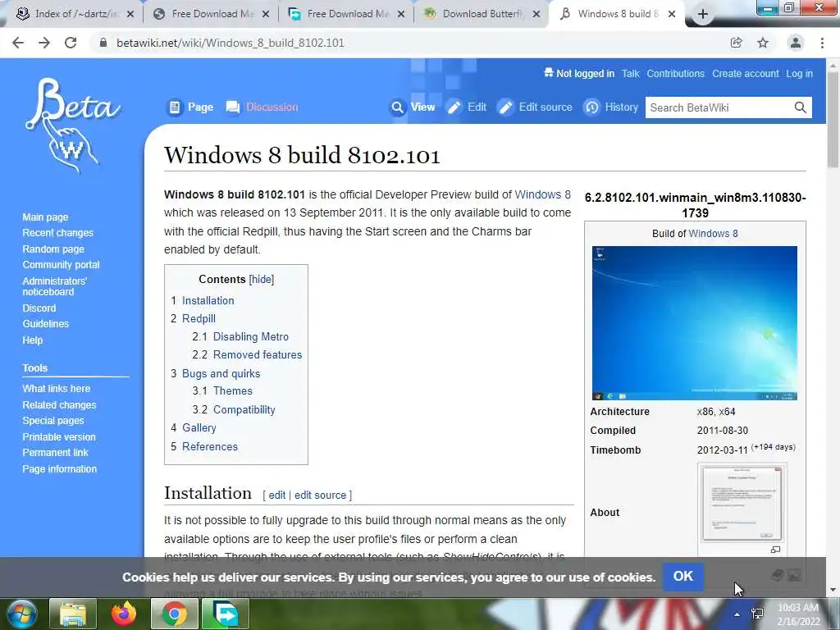The width and height of the screenshot is (840, 630).
Task: Jump to Installation in Contents
Action: tap(208, 300)
